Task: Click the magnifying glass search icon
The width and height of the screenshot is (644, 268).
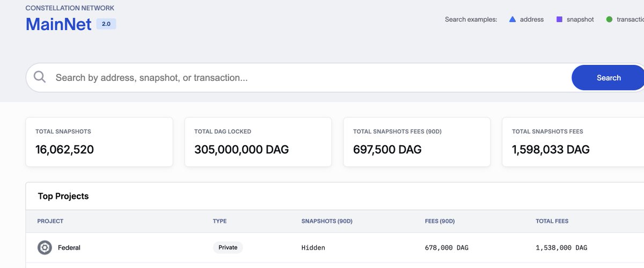Action: point(40,77)
